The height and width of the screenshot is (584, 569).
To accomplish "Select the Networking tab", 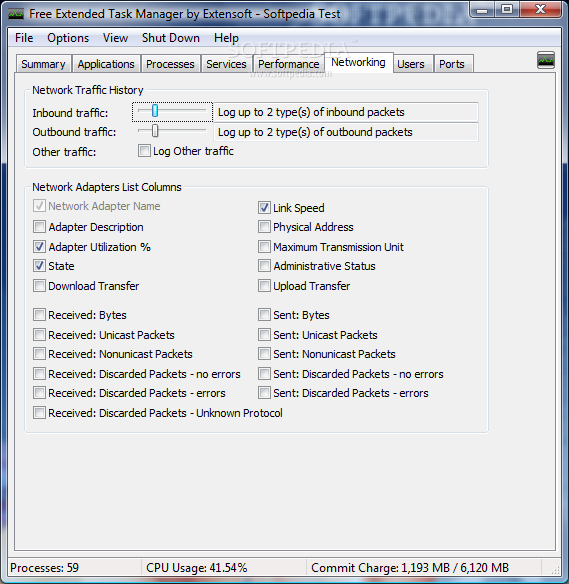I will point(358,63).
